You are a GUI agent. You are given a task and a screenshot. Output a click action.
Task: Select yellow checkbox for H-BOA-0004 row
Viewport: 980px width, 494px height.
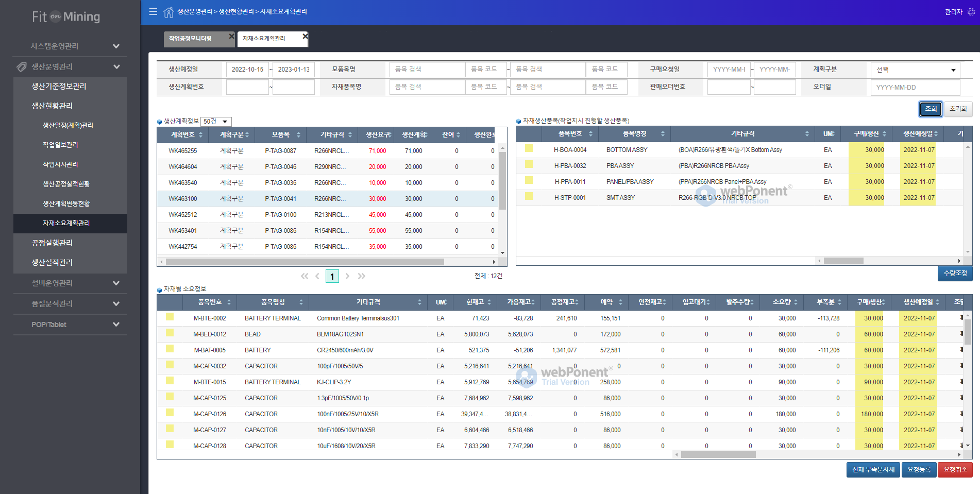coord(529,149)
